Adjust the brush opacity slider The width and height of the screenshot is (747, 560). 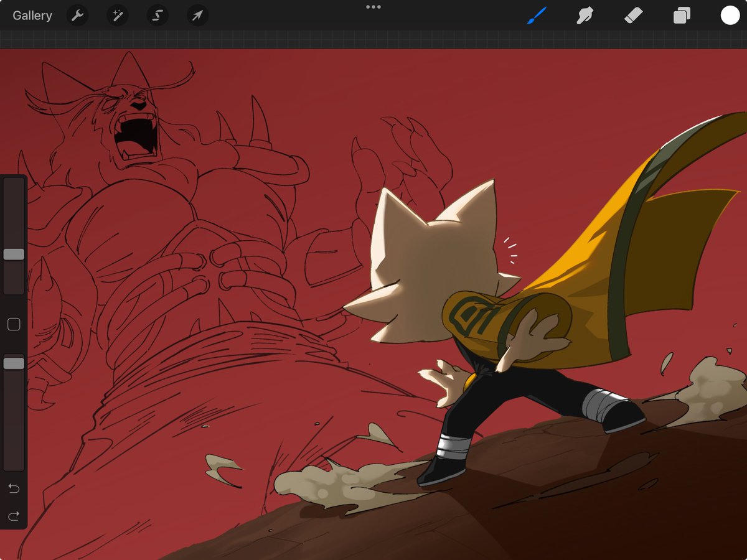point(14,362)
